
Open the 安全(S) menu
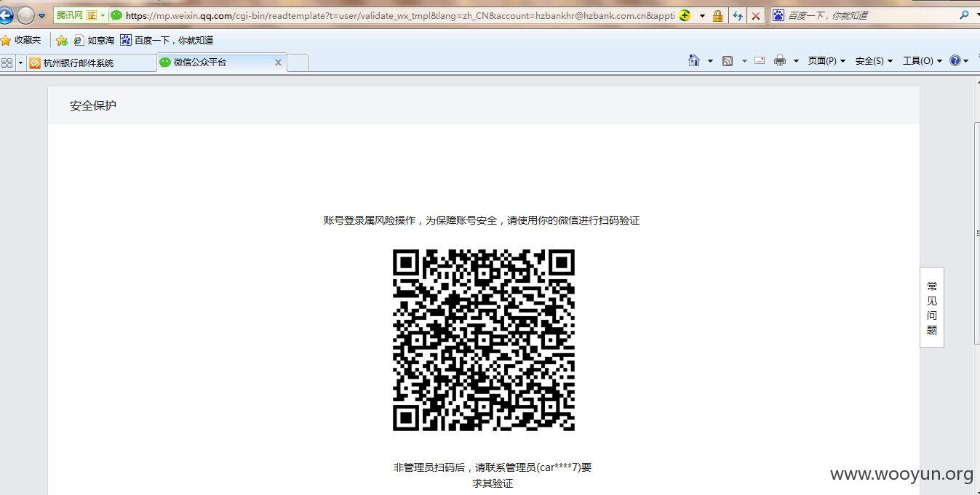[x=874, y=61]
